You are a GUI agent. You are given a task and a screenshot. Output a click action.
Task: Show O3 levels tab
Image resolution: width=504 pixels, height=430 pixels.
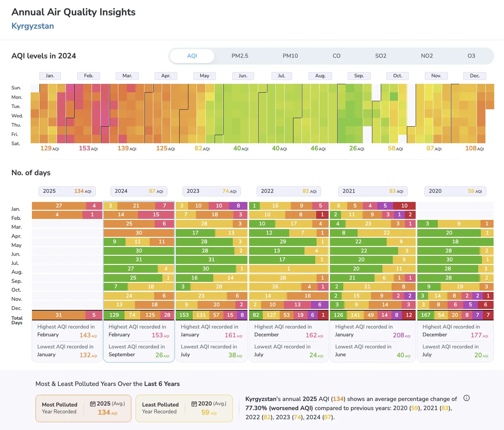pyautogui.click(x=471, y=56)
